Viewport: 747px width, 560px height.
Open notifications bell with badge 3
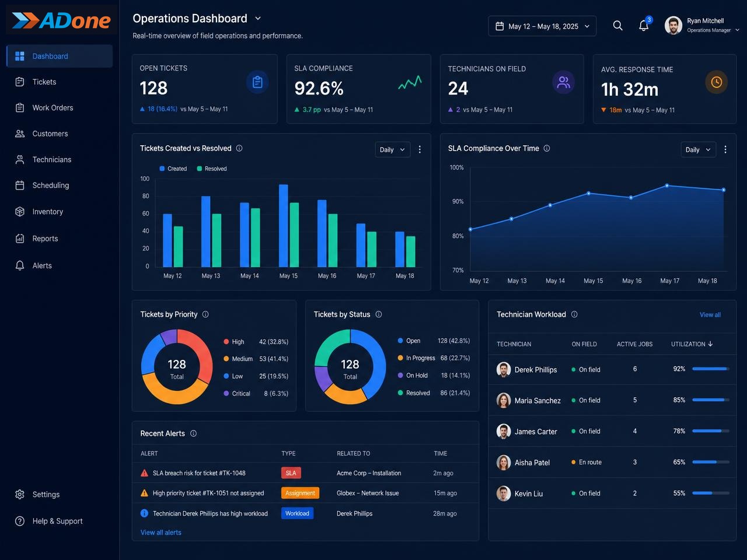pyautogui.click(x=644, y=26)
